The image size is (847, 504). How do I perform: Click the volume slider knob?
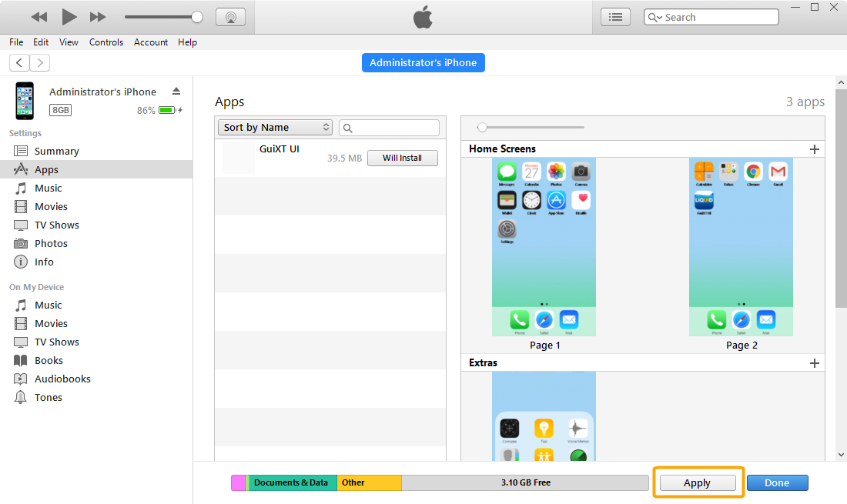click(x=197, y=17)
